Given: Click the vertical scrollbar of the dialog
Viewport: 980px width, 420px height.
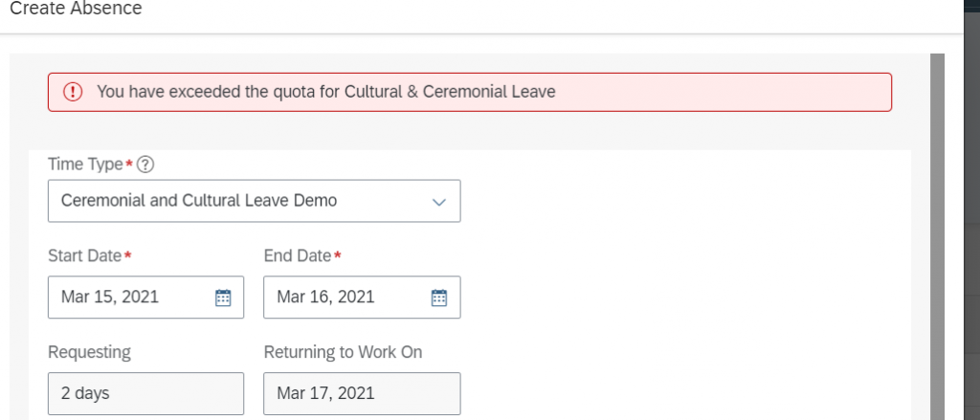Looking at the screenshot, I should click(937, 236).
